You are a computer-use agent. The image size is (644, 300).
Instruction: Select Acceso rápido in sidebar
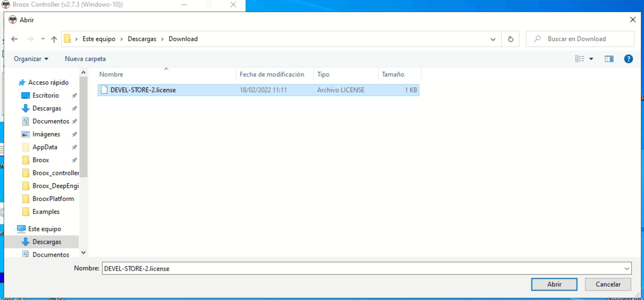[x=48, y=83]
